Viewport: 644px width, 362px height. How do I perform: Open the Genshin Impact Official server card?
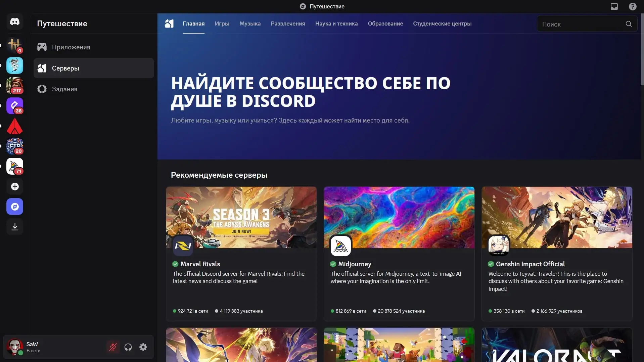[557, 254]
